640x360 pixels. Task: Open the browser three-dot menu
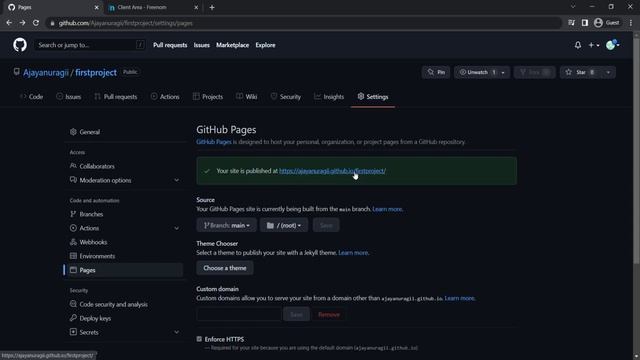click(x=631, y=23)
